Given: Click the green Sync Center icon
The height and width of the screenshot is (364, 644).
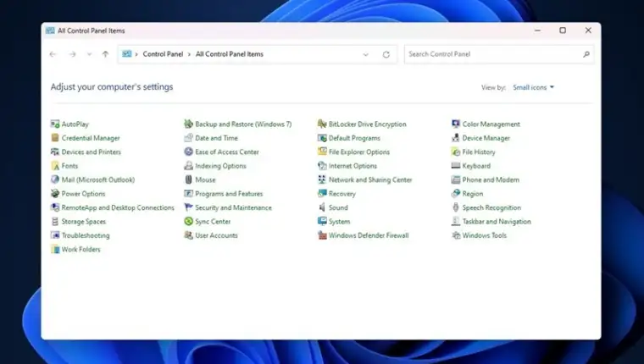Looking at the screenshot, I should tap(188, 222).
